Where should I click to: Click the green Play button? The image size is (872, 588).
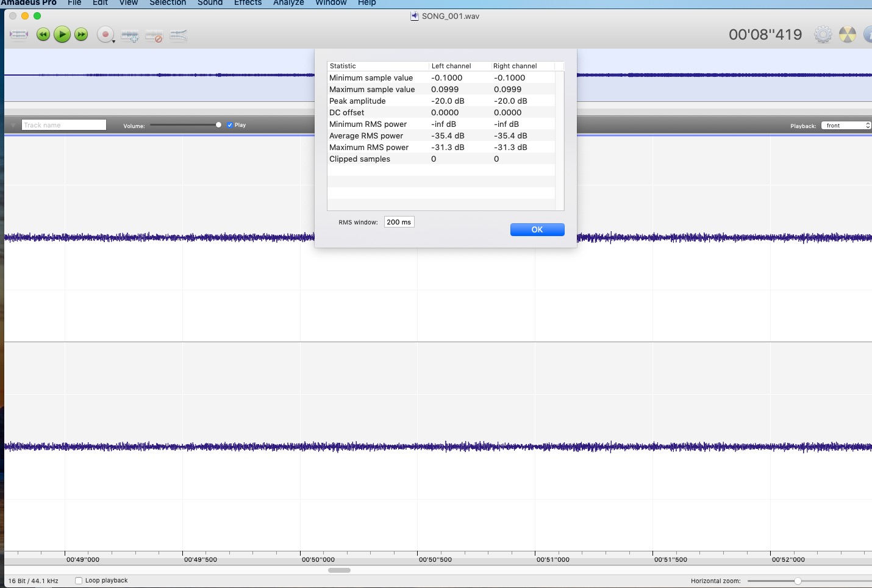pos(62,35)
